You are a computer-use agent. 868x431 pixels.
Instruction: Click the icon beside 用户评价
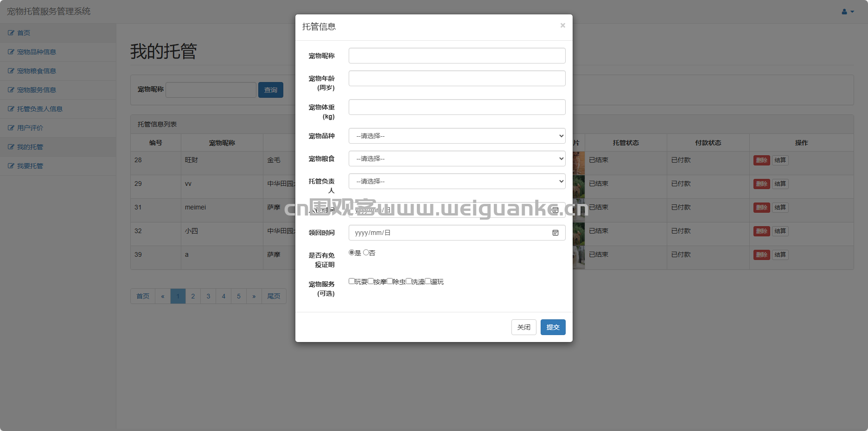click(x=11, y=128)
